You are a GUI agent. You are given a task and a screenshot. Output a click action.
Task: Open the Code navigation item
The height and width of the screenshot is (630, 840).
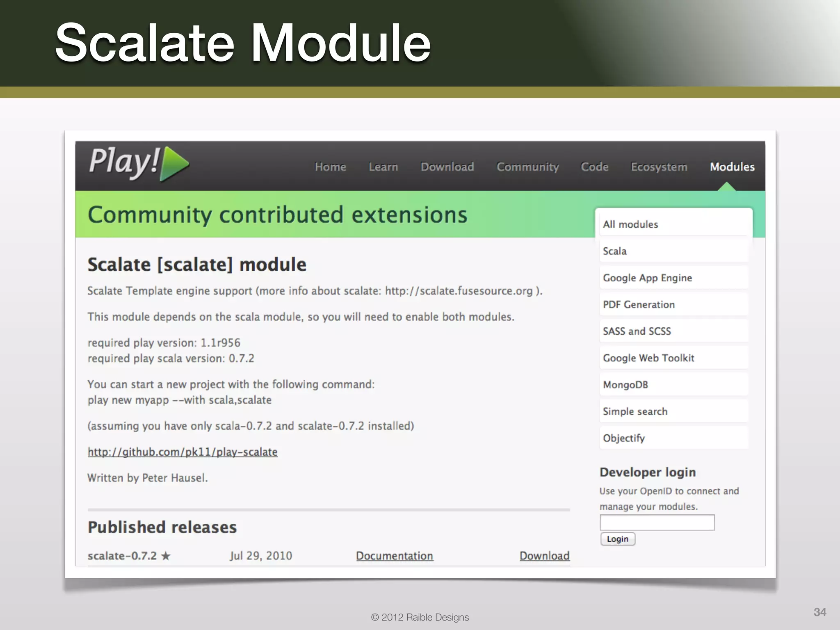pos(595,167)
